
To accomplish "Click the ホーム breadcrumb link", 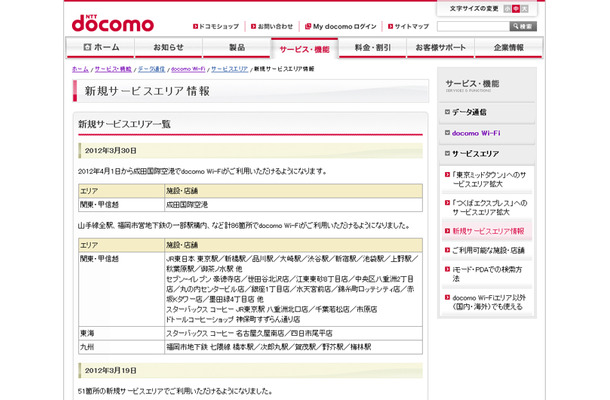I will (80, 69).
